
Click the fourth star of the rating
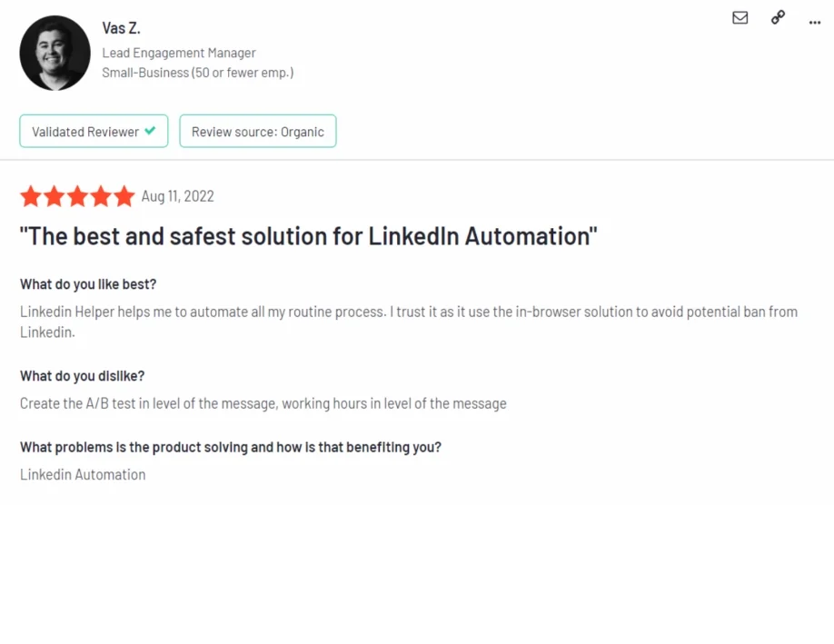point(100,195)
